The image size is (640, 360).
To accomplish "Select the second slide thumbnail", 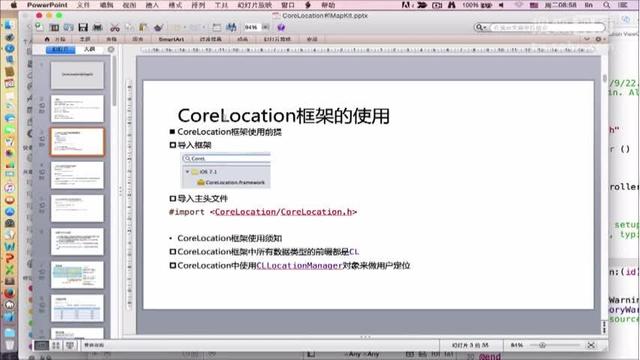I will click(77, 109).
